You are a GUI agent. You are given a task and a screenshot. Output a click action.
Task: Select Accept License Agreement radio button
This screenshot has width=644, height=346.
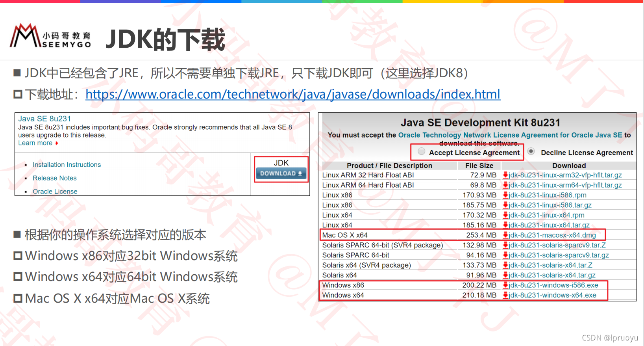click(421, 151)
